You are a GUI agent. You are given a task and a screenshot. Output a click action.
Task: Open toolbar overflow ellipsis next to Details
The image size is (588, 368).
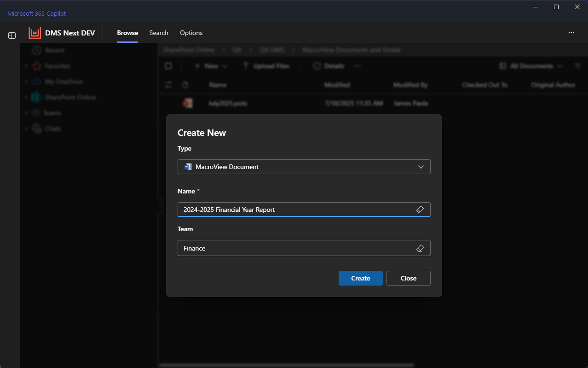coord(357,66)
